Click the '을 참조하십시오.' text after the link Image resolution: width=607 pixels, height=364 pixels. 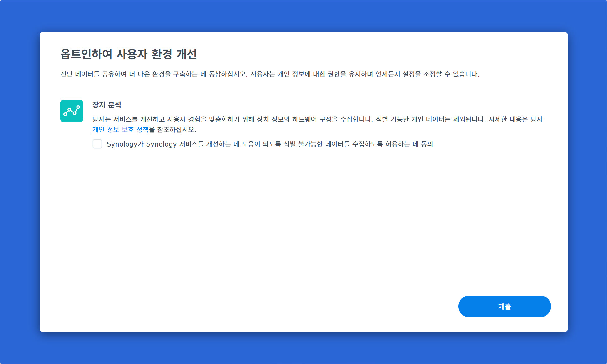click(172, 129)
